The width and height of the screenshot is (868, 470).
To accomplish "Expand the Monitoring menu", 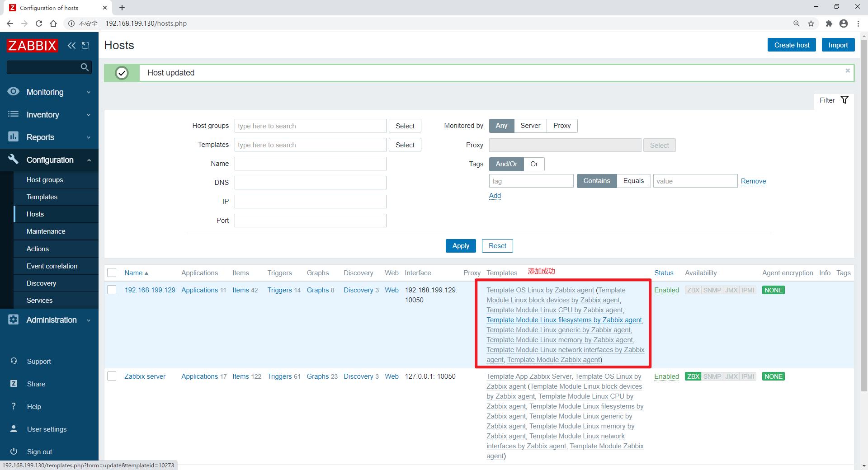I will click(x=49, y=92).
